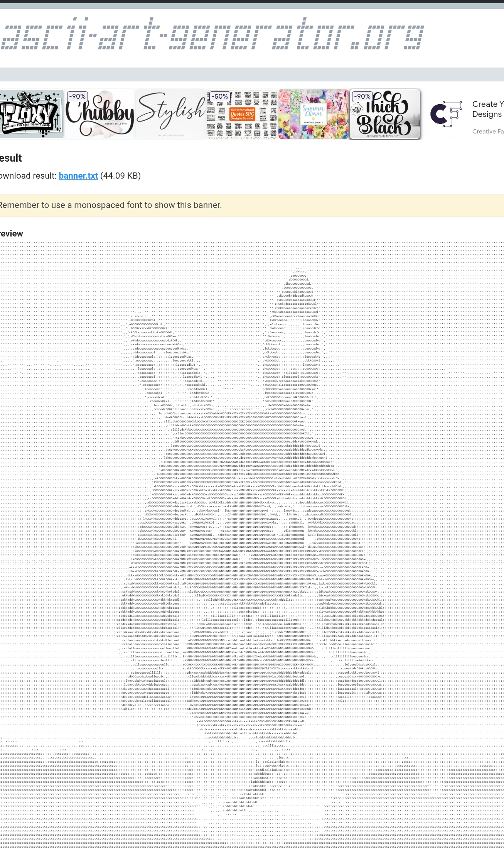
Task: Click the ASCII art banner preview
Action: 252,544
